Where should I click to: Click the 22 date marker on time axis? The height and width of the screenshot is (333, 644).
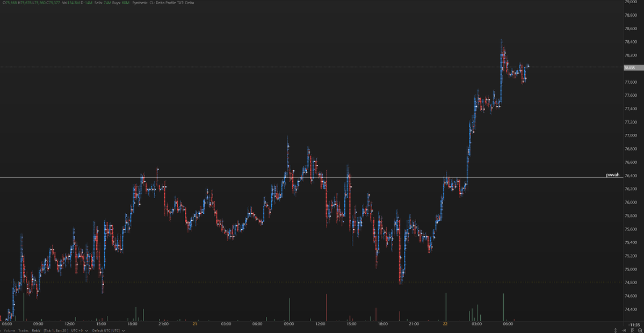(445, 323)
